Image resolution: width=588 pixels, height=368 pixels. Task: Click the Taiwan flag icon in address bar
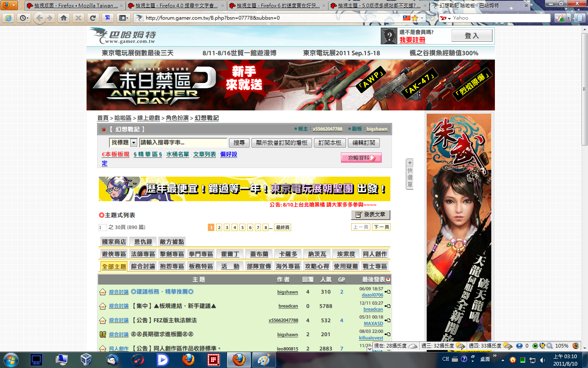coord(407,18)
